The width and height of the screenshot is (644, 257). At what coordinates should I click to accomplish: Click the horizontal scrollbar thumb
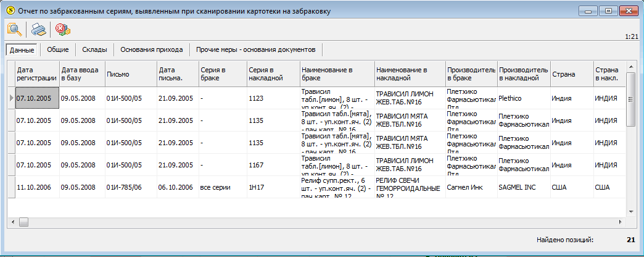click(x=23, y=222)
